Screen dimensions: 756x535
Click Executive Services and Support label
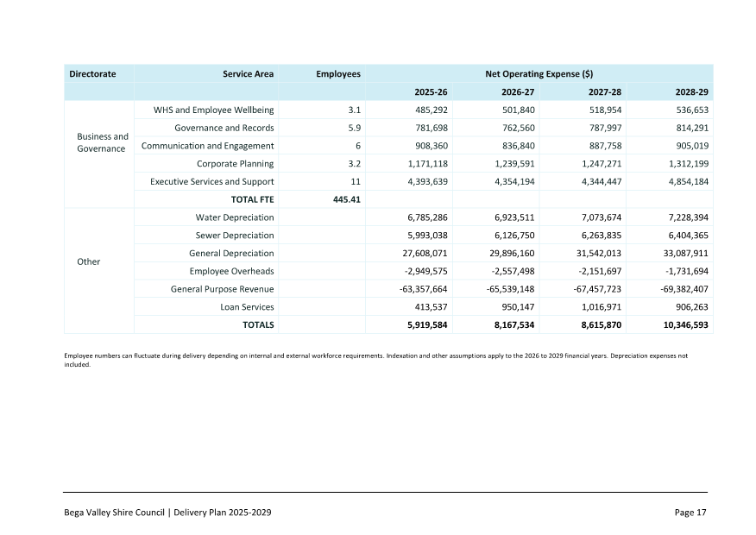click(x=212, y=182)
